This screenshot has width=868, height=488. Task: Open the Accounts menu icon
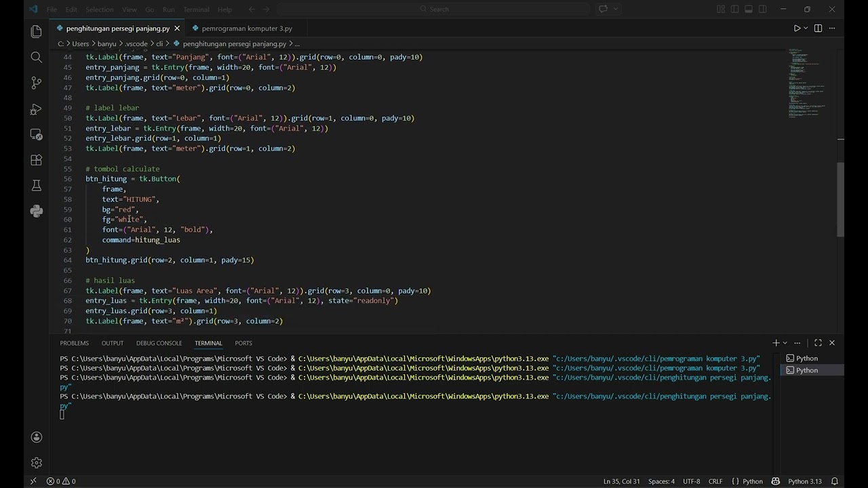pyautogui.click(x=37, y=437)
